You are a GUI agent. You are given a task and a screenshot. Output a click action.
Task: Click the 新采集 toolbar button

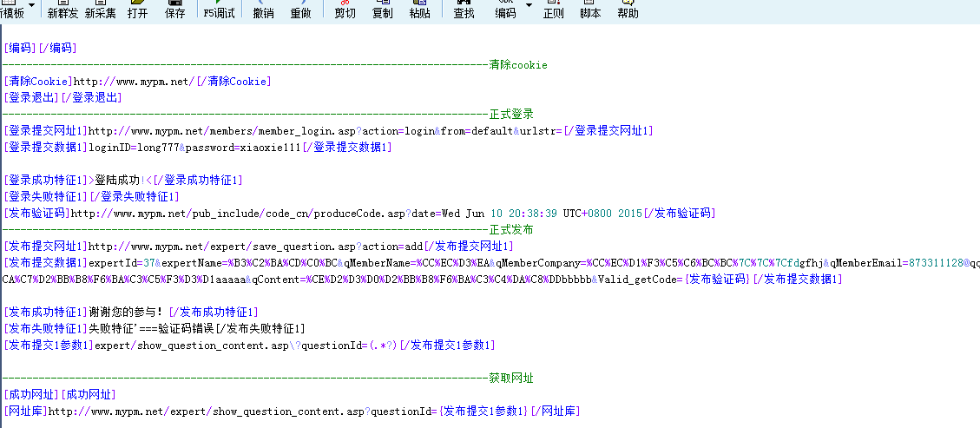(100, 10)
